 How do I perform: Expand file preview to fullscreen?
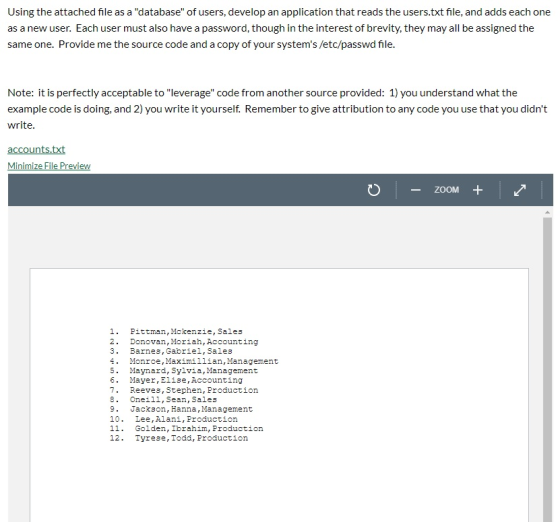[520, 190]
